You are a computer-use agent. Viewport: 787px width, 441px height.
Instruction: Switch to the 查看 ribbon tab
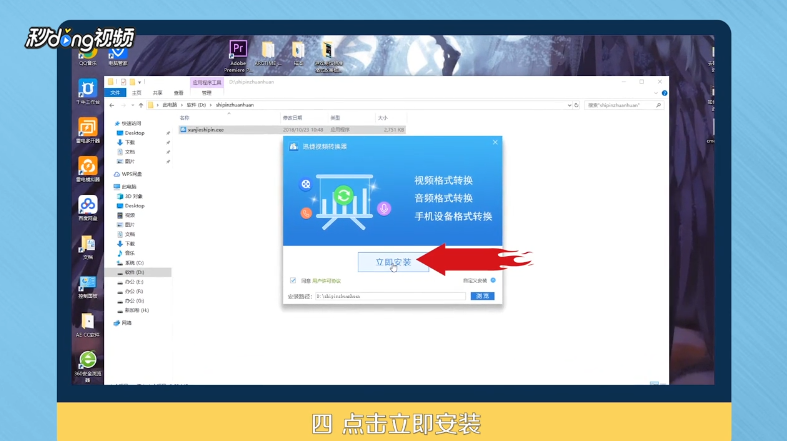[179, 93]
